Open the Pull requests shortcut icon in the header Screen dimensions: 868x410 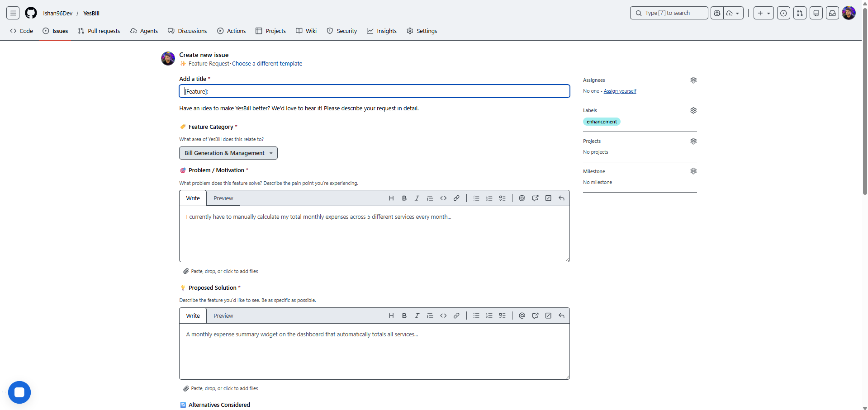point(800,13)
